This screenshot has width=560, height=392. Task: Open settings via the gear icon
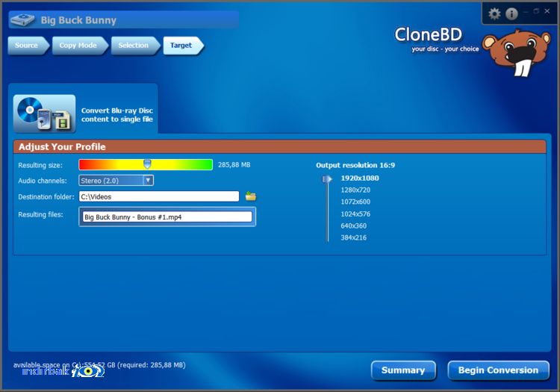[494, 13]
